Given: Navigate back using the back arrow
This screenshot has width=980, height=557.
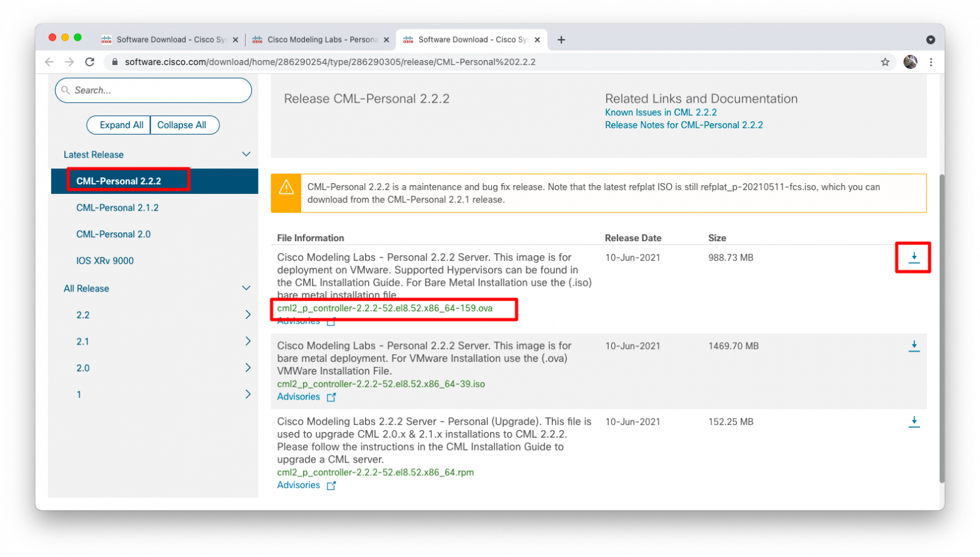Looking at the screenshot, I should [x=49, y=62].
